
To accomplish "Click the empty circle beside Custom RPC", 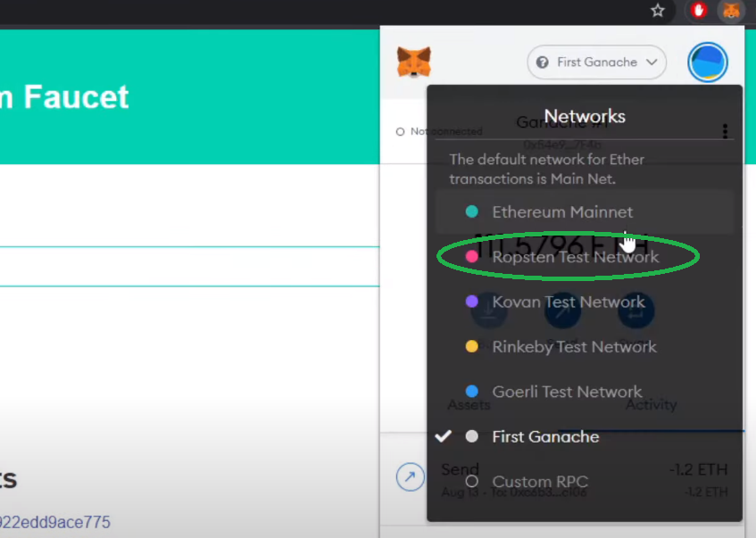I will [x=472, y=481].
